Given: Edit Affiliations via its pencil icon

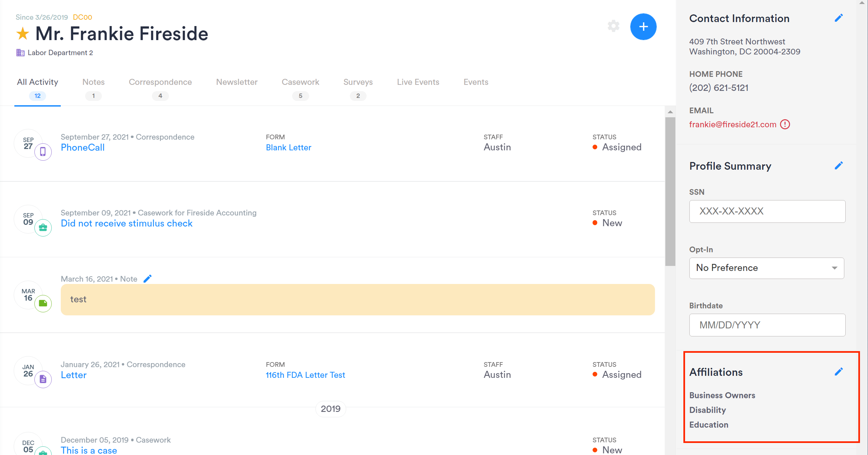Looking at the screenshot, I should point(839,372).
